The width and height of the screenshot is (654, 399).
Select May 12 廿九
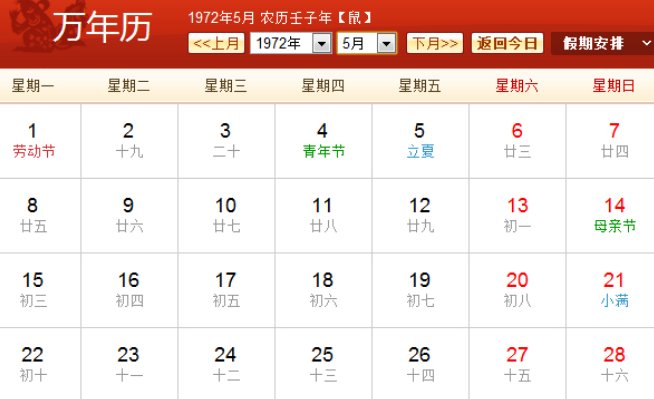point(420,216)
